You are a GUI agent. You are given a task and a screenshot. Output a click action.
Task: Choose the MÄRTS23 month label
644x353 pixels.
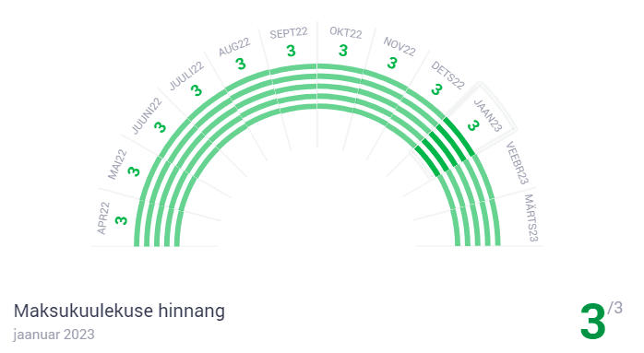[x=531, y=218]
